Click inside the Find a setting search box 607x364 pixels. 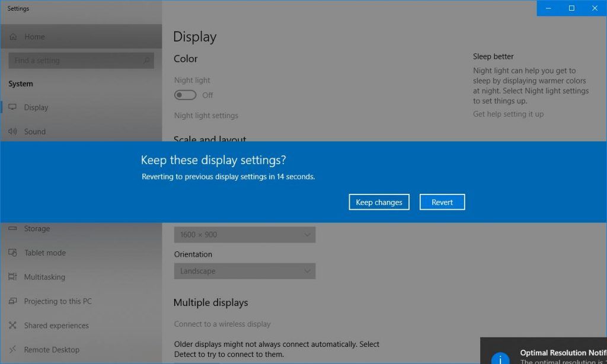81,60
